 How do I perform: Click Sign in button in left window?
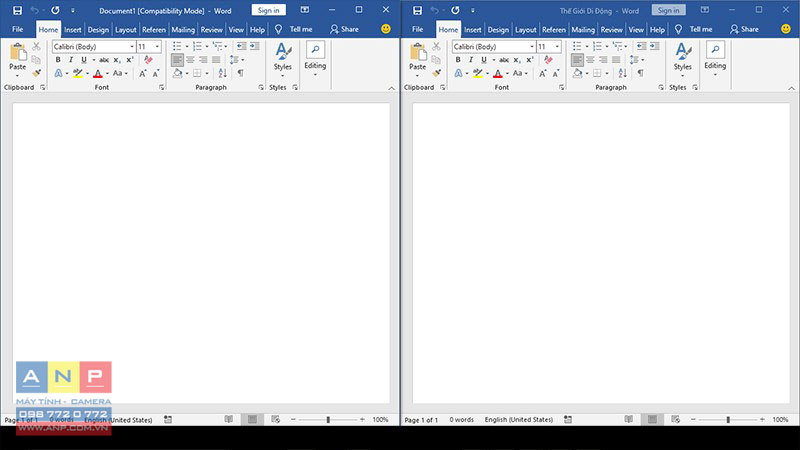[268, 10]
